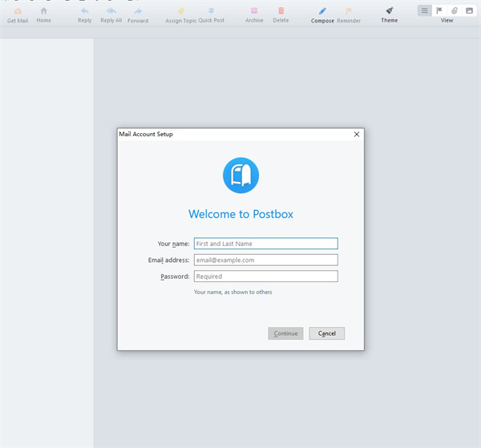Archive the message using the toolbar

coord(254,11)
